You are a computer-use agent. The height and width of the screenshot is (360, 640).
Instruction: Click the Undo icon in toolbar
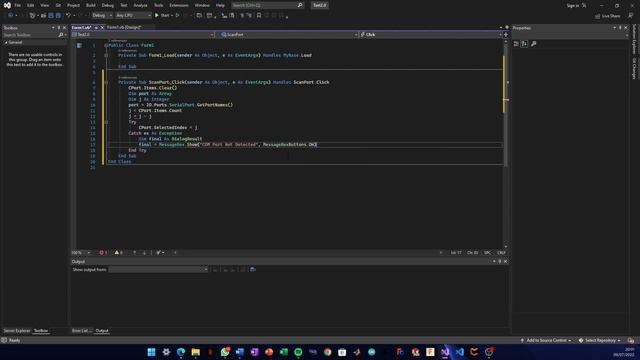click(69, 16)
